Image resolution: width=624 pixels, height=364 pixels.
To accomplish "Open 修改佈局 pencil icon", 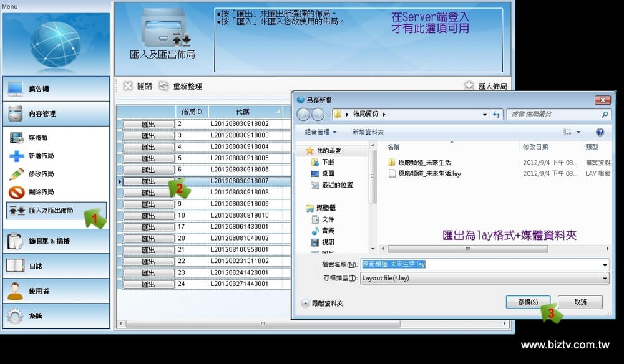I will point(17,174).
